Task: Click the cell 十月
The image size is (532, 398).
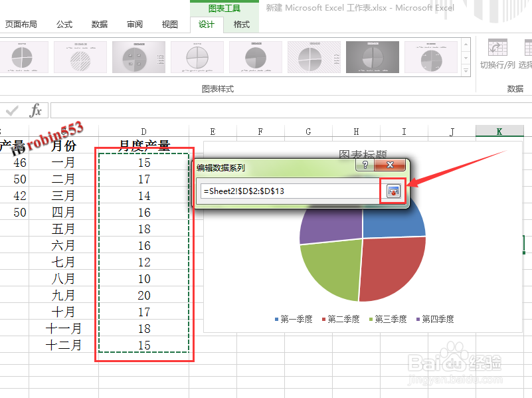Action: coord(64,312)
